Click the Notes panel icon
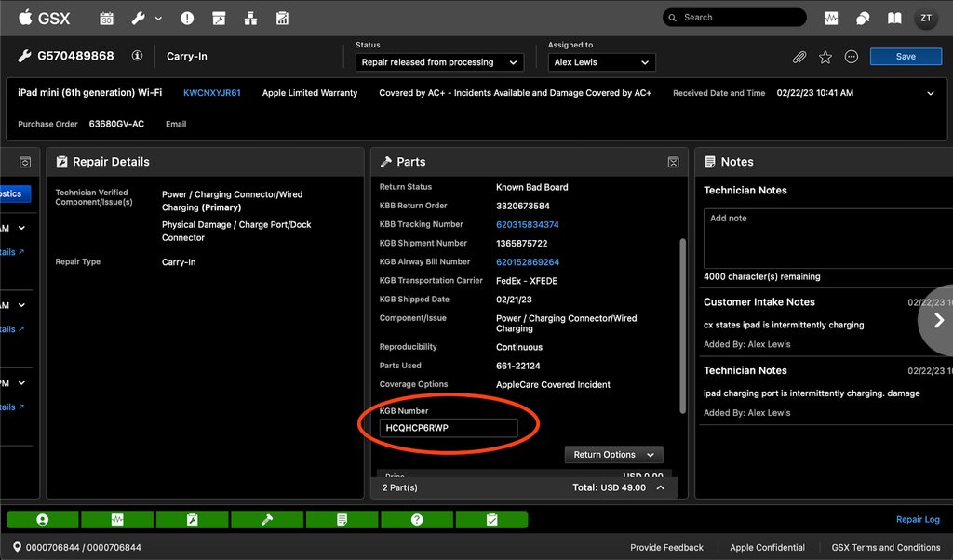Viewport: 953px width, 560px height. pos(709,162)
